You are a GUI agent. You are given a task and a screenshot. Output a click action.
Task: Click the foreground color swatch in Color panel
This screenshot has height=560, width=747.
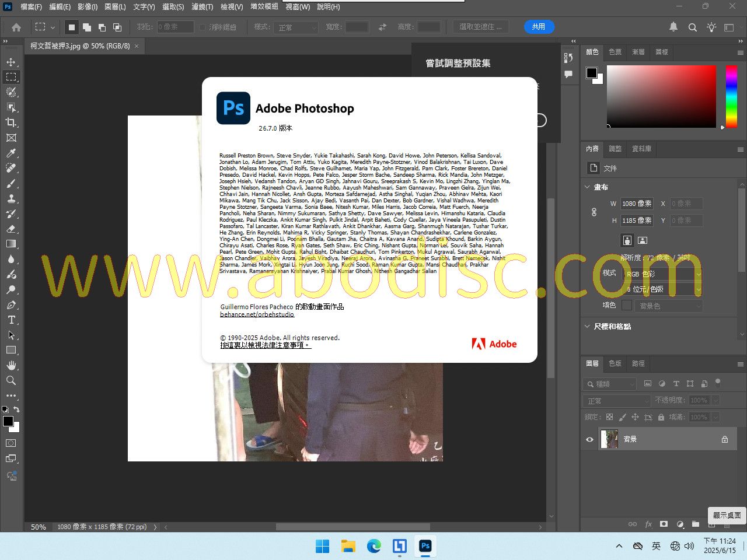pyautogui.click(x=592, y=72)
